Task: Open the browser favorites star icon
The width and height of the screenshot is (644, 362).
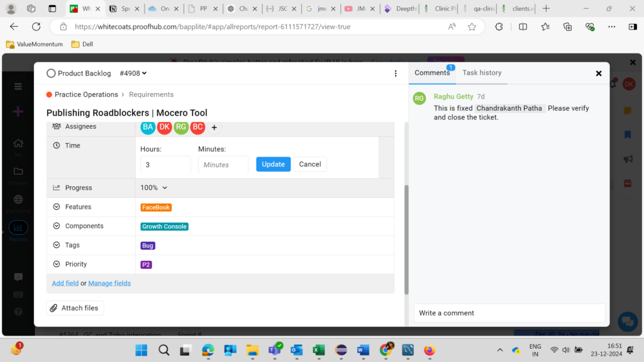Action: click(472, 26)
